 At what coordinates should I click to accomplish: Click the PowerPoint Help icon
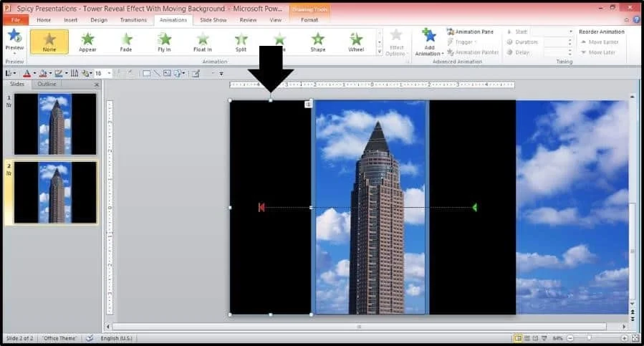(x=637, y=19)
